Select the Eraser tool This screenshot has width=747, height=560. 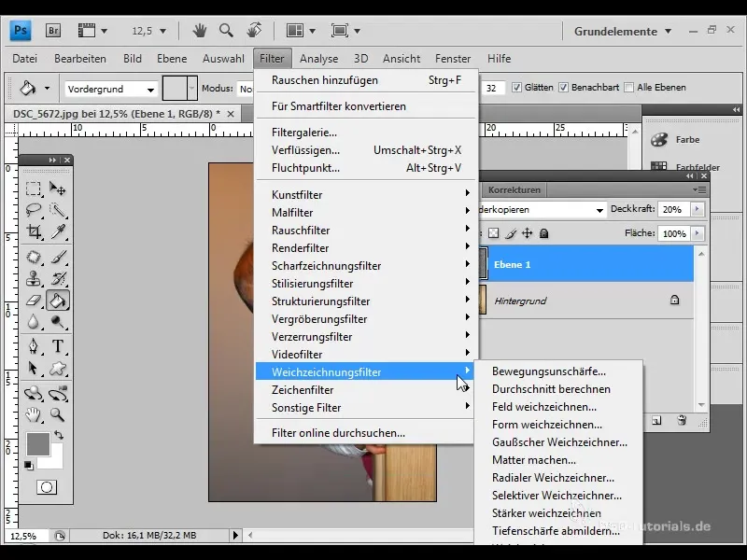[x=34, y=301]
